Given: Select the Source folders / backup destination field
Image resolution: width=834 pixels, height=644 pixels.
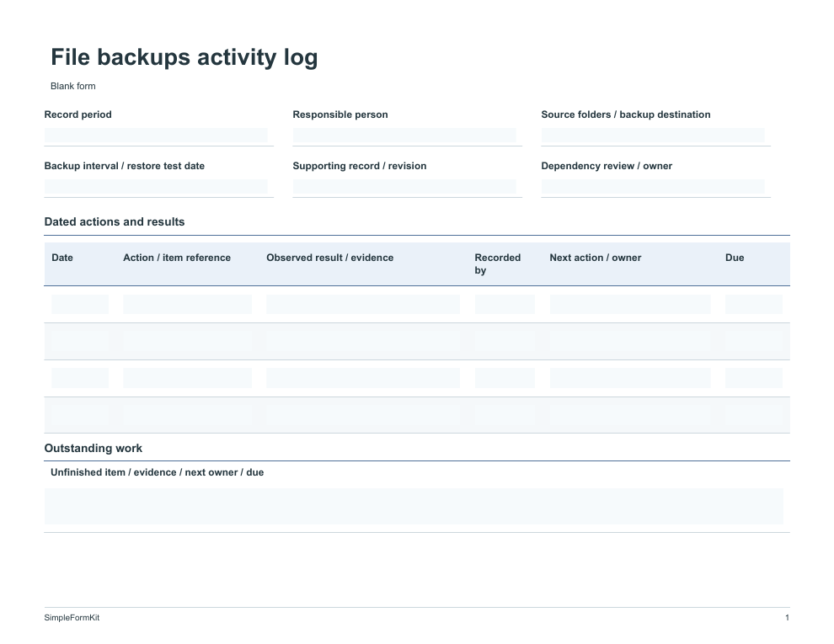Looking at the screenshot, I should click(x=653, y=135).
